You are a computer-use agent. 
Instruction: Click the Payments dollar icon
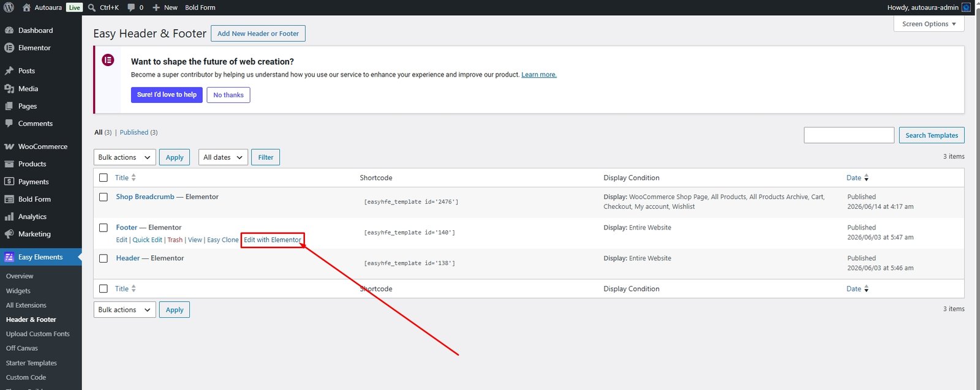point(9,182)
